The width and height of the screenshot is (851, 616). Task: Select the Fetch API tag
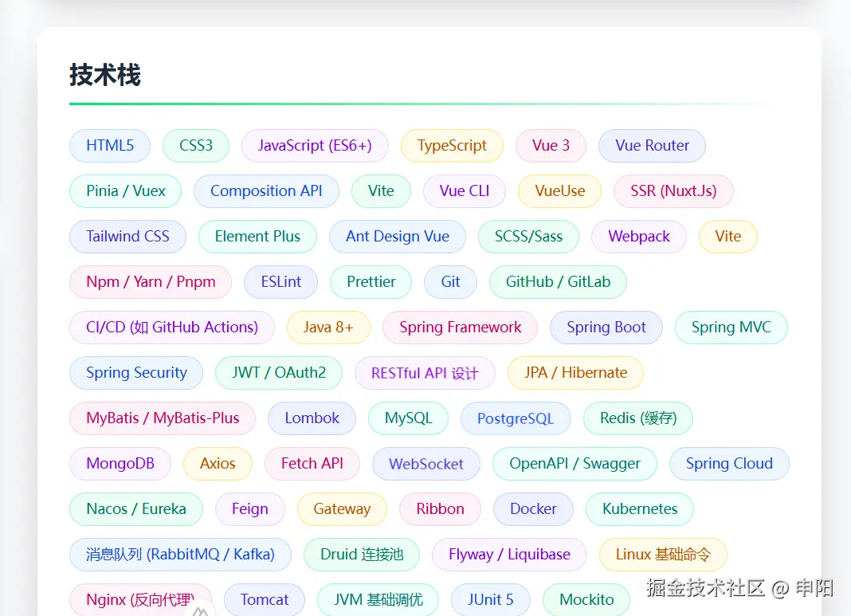(x=312, y=464)
